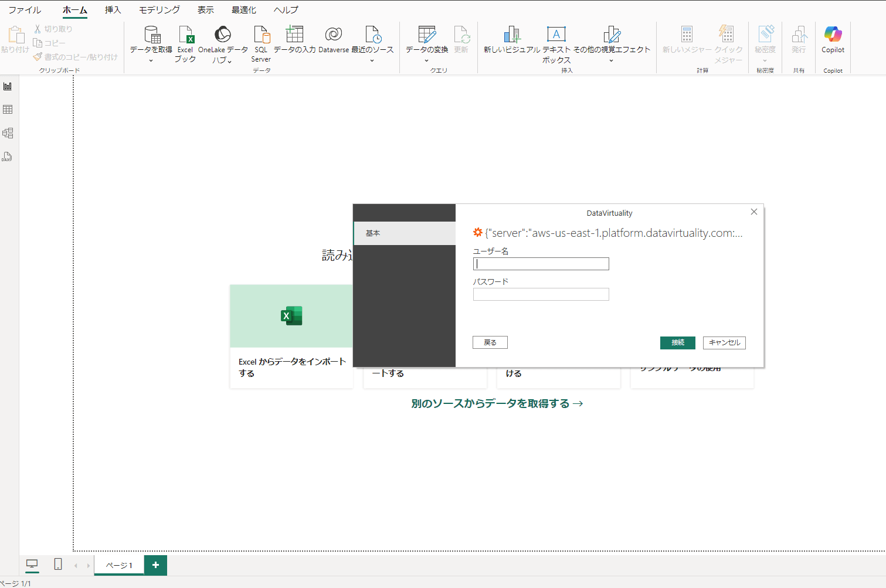Click the 別のソースからデータを取得する link
886x588 pixels.
[x=495, y=403]
